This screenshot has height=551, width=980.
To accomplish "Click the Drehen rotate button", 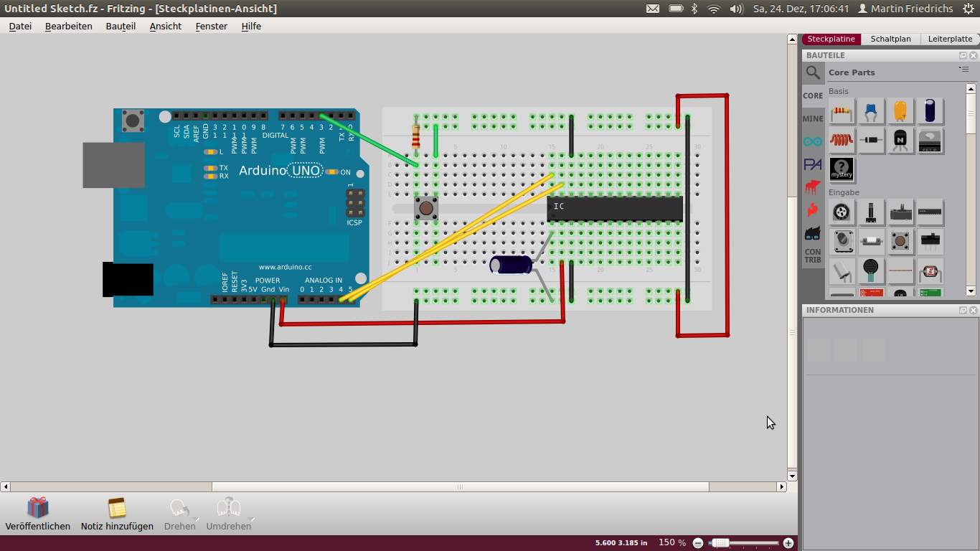I will point(180,514).
